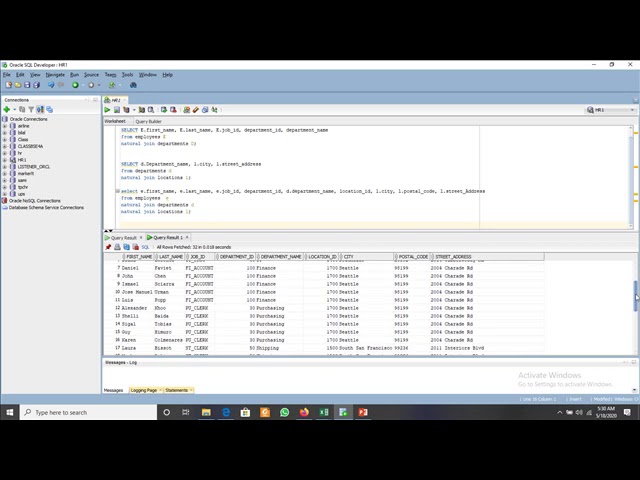
Task: Expand the airline connection node
Action: [4, 126]
